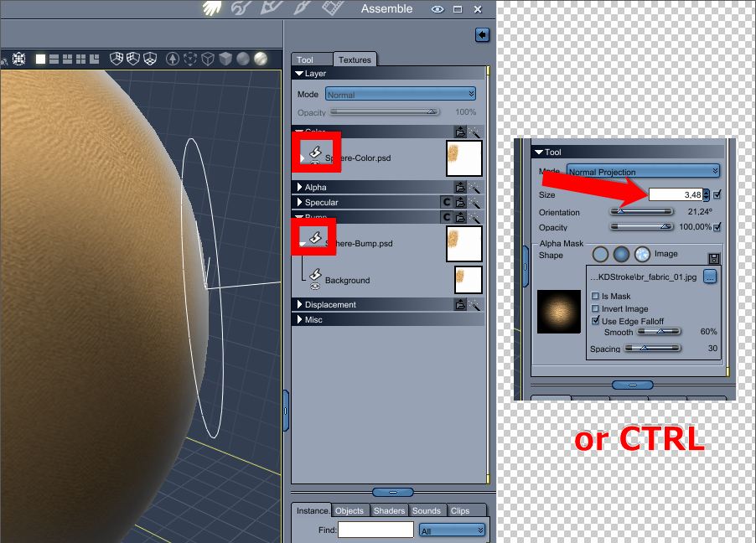Toggle the checkbox beside brush Opacity

click(x=717, y=226)
